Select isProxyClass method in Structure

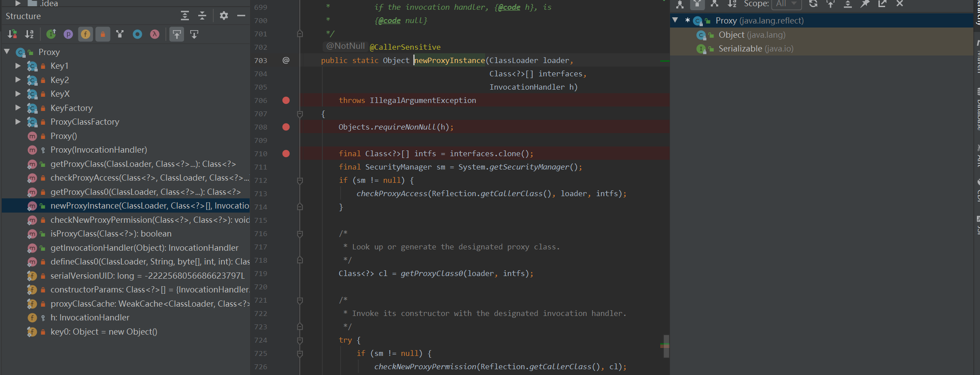[111, 233]
